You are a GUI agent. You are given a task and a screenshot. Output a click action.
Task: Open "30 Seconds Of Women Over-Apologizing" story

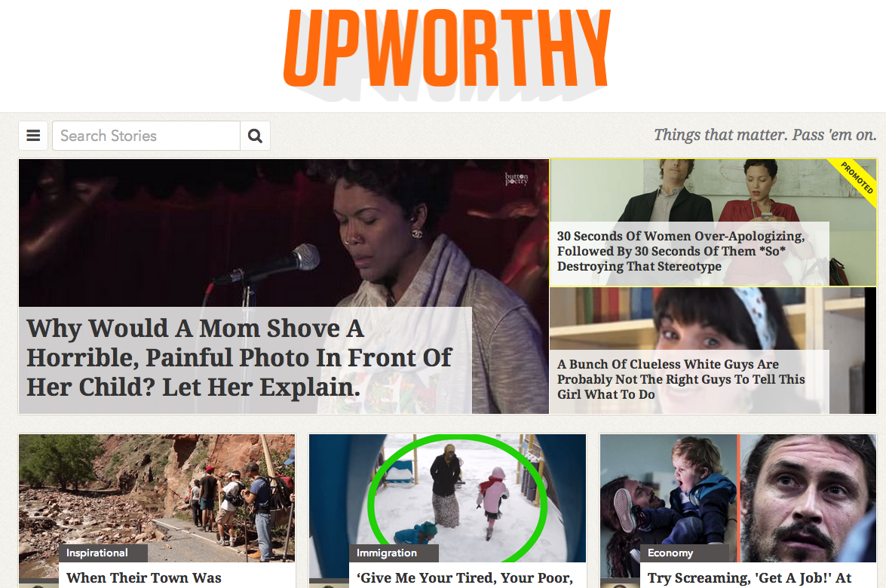(x=681, y=251)
